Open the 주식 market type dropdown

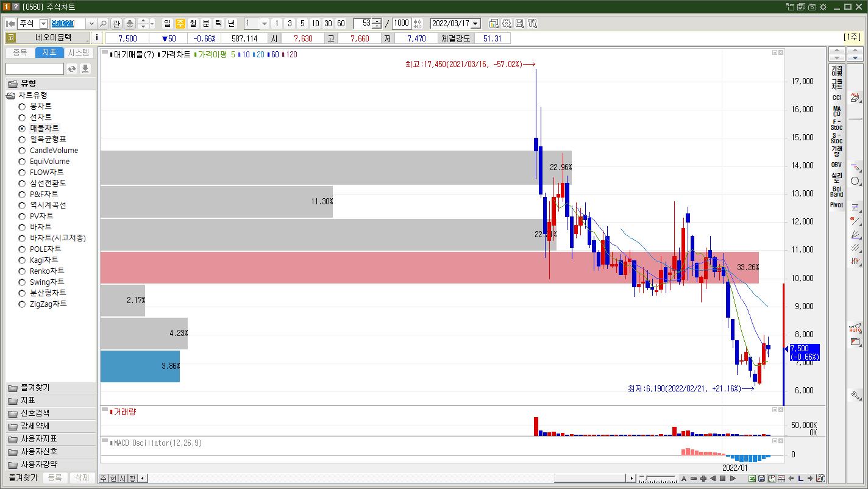click(x=43, y=24)
